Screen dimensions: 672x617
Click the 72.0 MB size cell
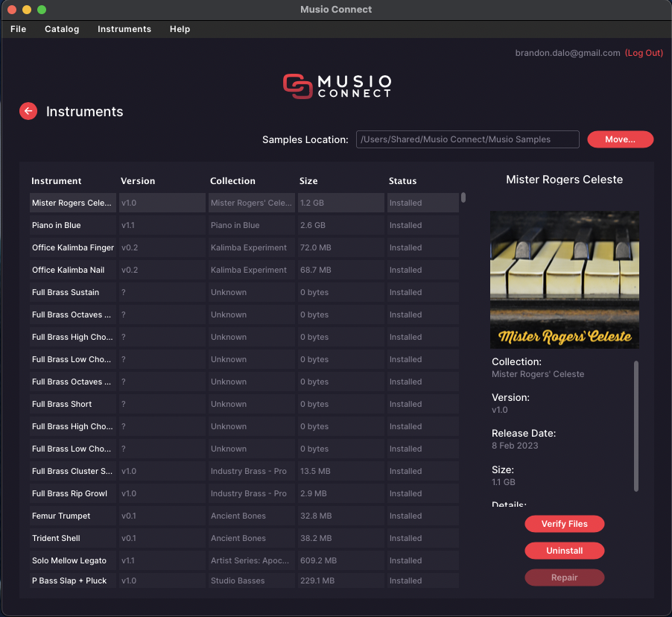340,247
